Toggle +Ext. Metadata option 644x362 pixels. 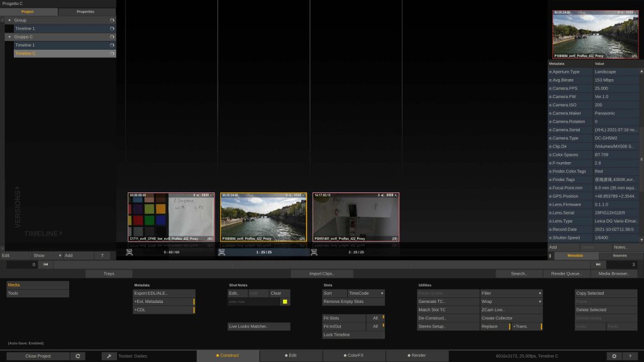pos(164,302)
